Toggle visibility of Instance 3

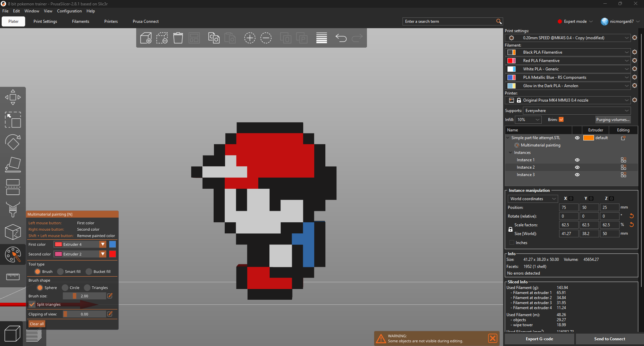577,175
